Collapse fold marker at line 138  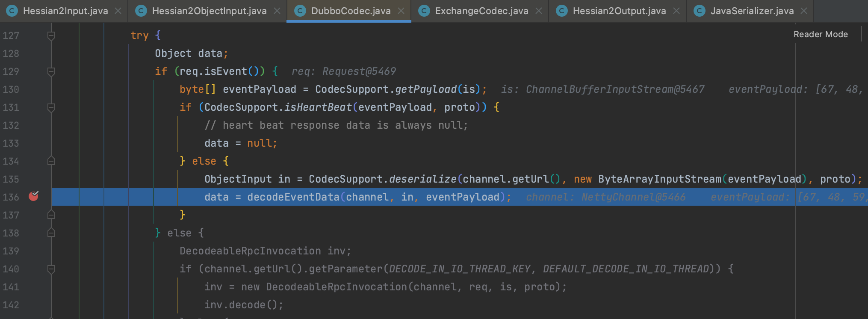[51, 233]
